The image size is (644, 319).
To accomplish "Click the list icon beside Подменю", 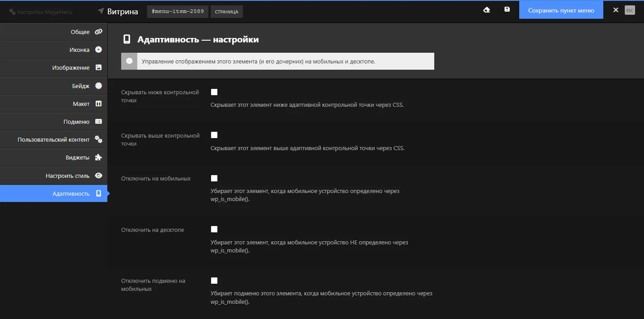I will coord(99,122).
